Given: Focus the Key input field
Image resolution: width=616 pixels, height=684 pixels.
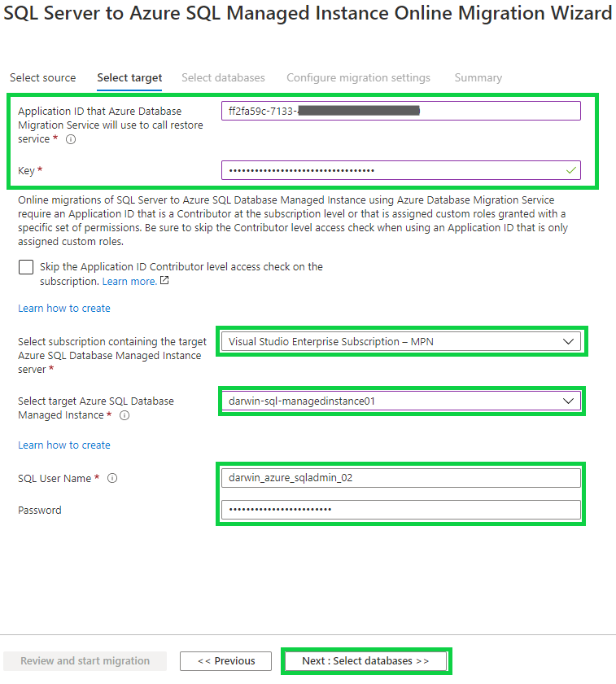Looking at the screenshot, I should click(401, 170).
